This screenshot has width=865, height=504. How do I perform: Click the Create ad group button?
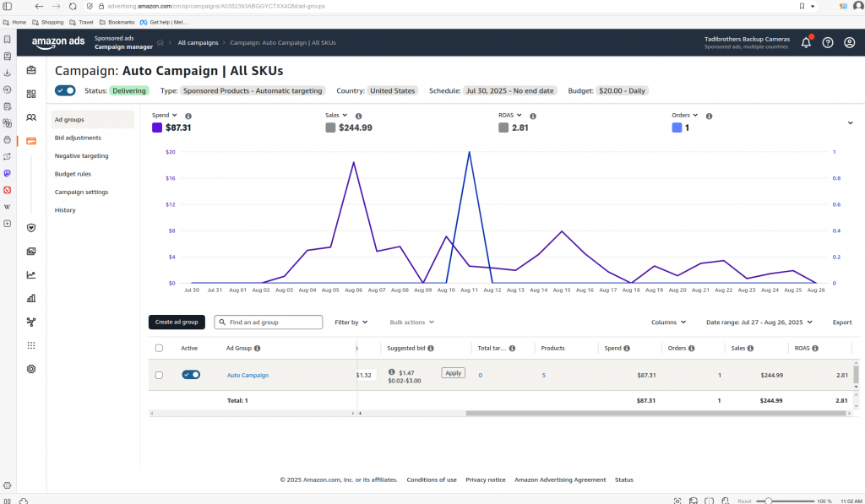pos(177,322)
